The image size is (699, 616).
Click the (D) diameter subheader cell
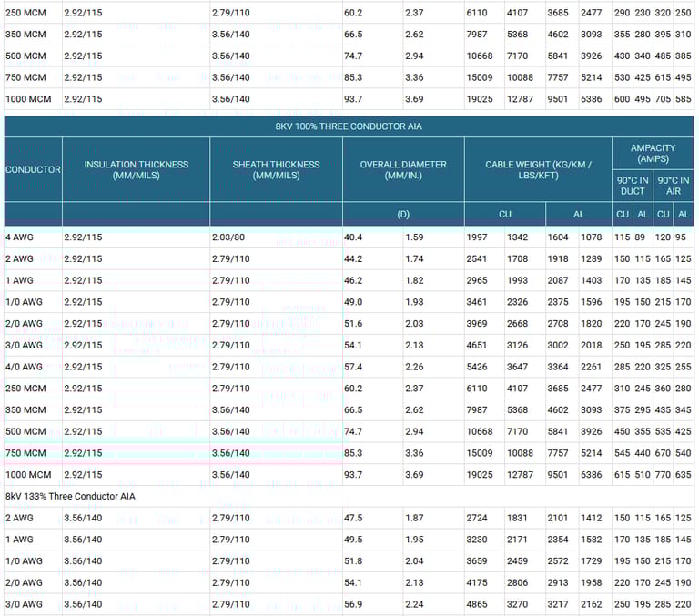click(403, 214)
